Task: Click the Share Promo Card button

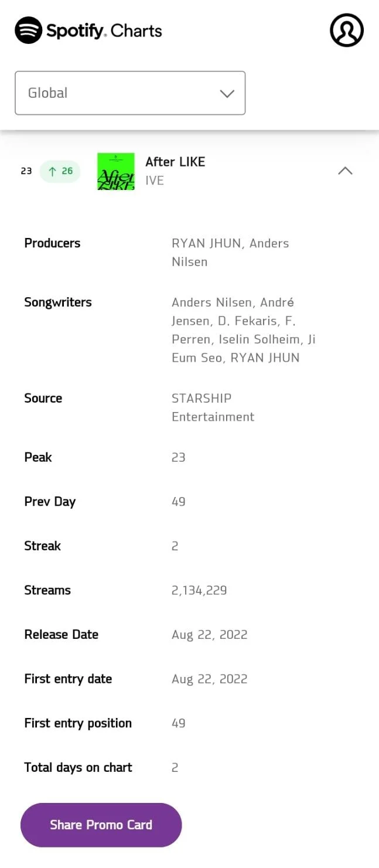Action: [x=101, y=825]
